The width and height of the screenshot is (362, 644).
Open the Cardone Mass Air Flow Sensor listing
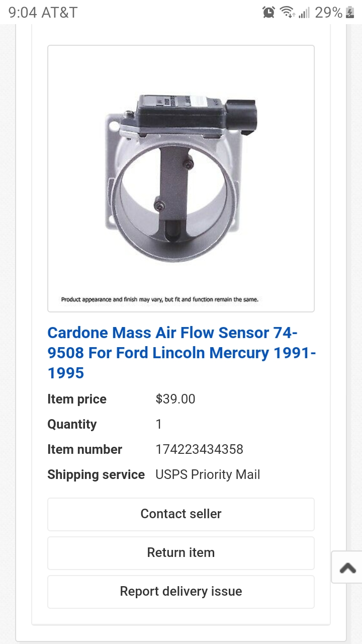pos(182,353)
